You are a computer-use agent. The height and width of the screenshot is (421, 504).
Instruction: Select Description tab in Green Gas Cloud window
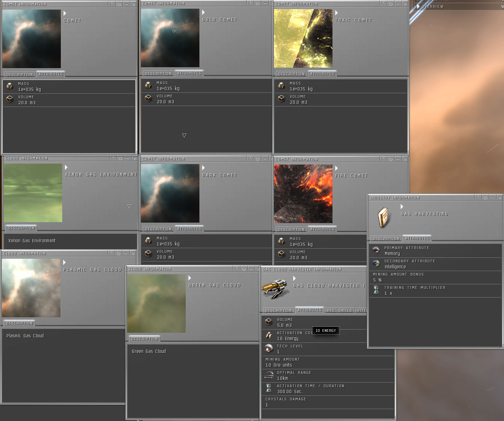point(145,339)
